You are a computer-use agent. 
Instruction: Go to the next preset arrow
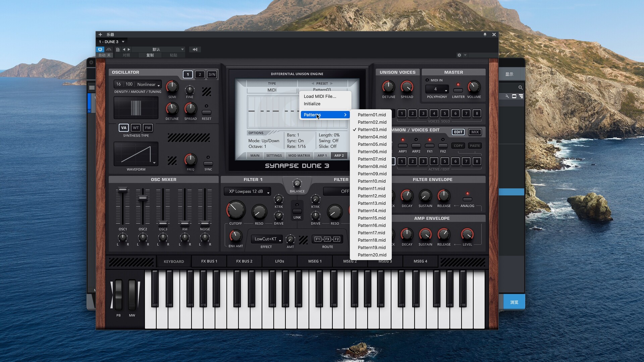click(x=129, y=49)
